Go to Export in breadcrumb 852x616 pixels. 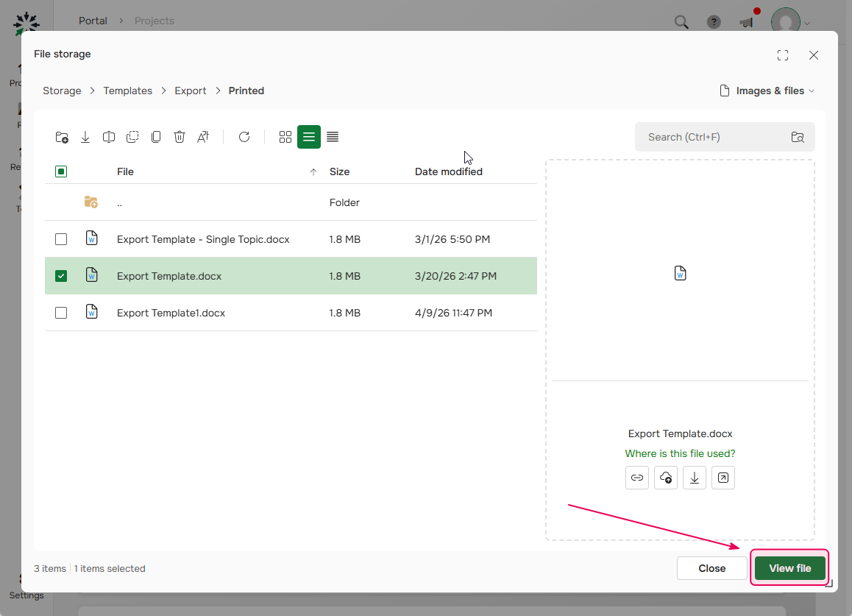click(190, 91)
